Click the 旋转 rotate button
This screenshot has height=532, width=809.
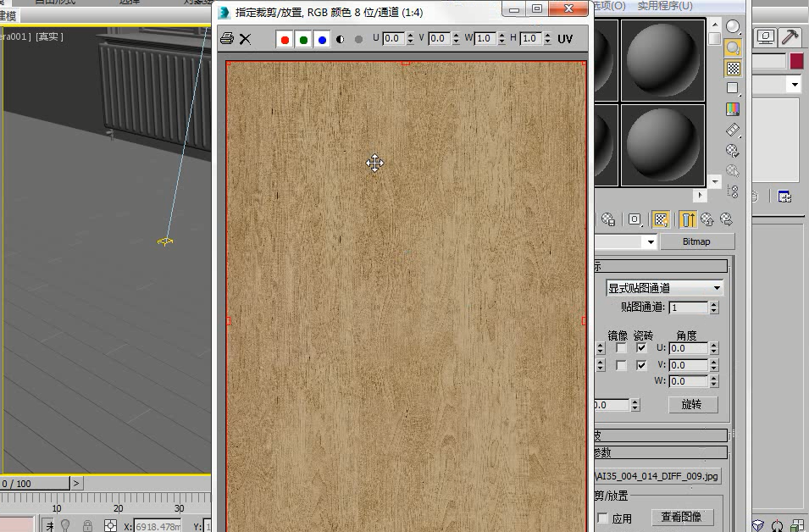pyautogui.click(x=692, y=405)
